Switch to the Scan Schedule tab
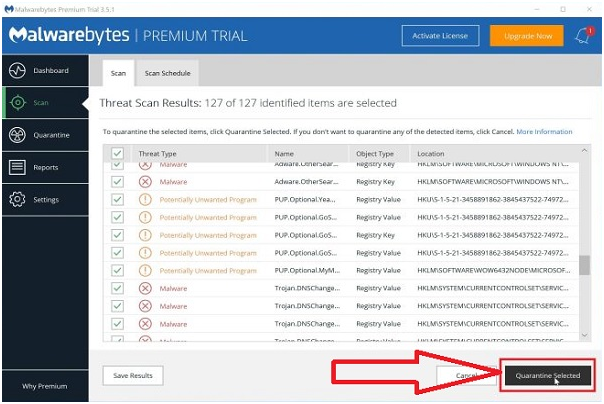Viewport: 604px width, 404px height. pyautogui.click(x=167, y=73)
